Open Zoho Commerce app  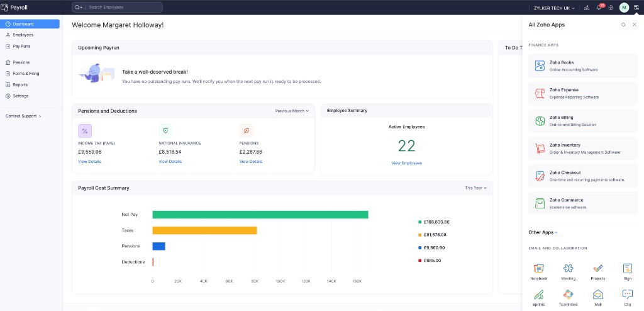tap(583, 203)
